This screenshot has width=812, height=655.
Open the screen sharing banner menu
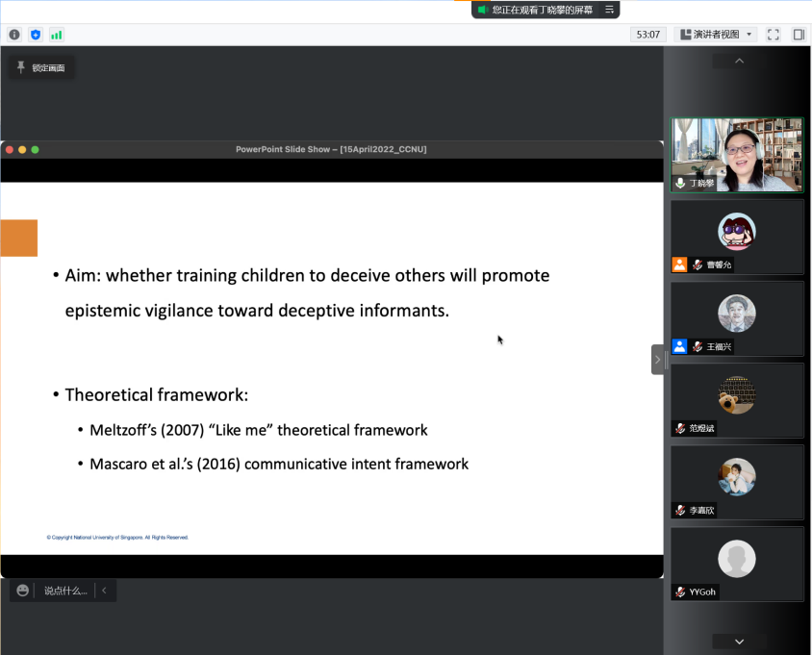(x=609, y=10)
